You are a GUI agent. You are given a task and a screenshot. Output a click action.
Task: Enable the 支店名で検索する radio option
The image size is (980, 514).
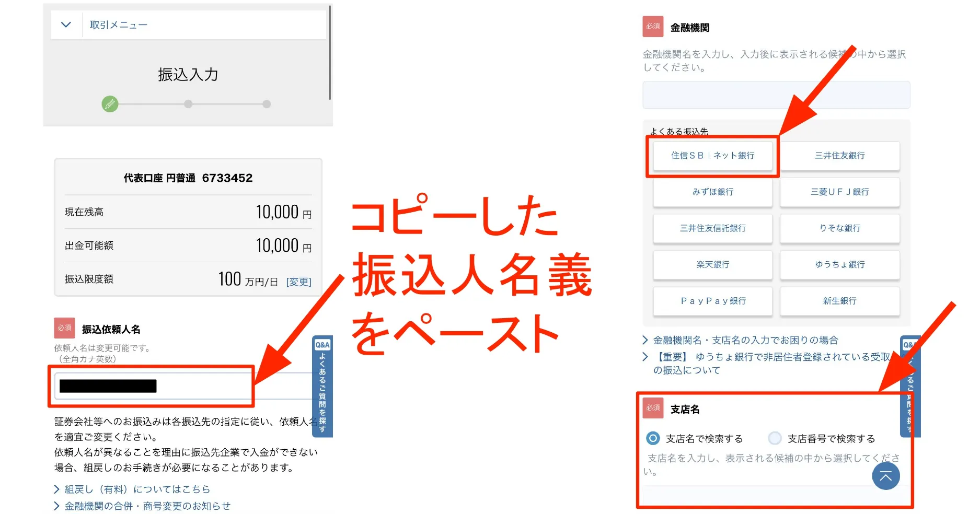pos(653,438)
